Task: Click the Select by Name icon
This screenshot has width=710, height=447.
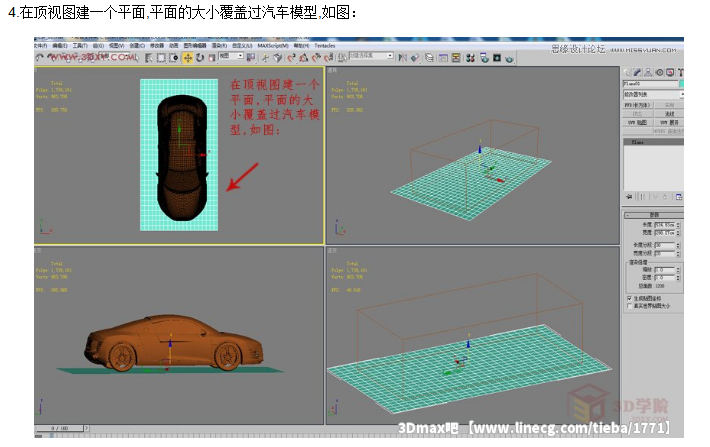Action: (x=148, y=58)
